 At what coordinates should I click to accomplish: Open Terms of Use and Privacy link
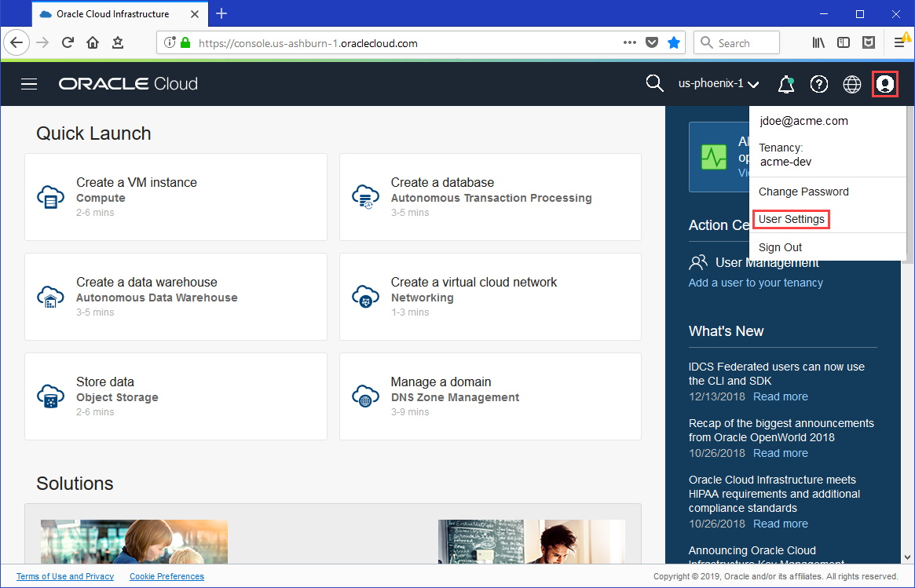(x=64, y=576)
